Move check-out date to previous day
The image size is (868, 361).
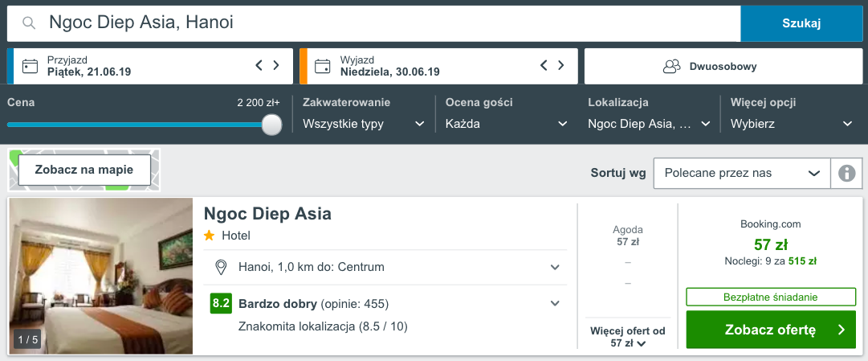pos(544,65)
